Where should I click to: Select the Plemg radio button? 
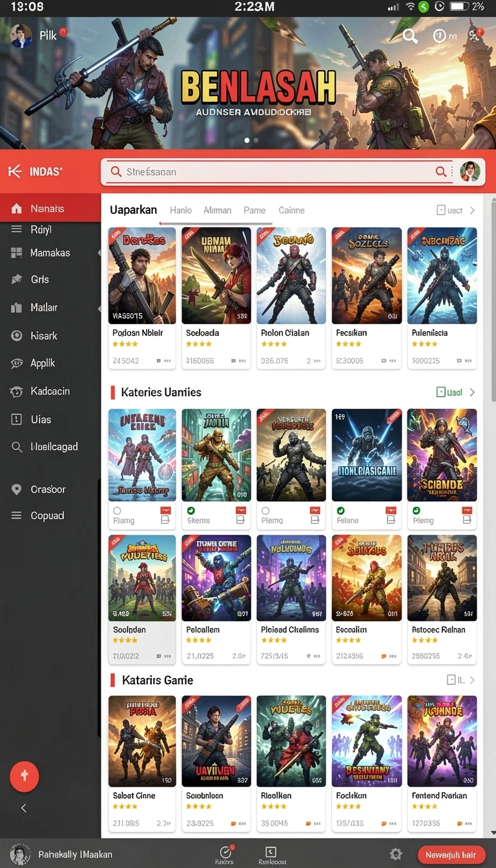point(416,511)
